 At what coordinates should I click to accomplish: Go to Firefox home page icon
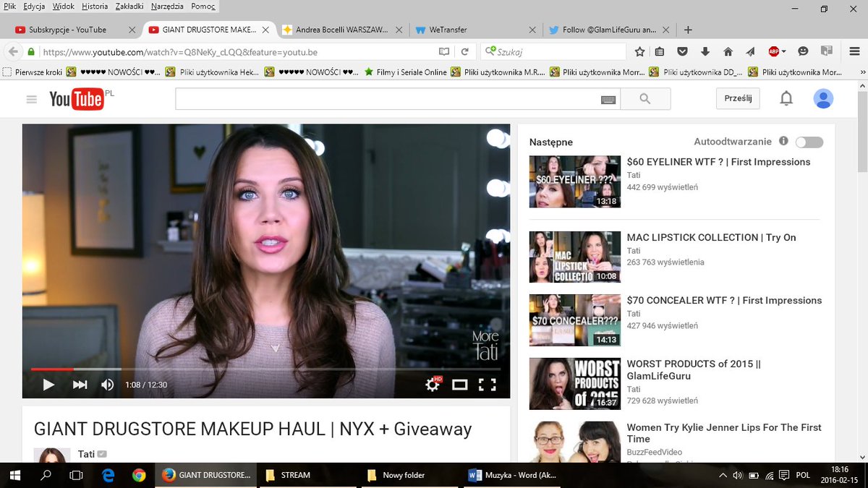click(x=728, y=51)
